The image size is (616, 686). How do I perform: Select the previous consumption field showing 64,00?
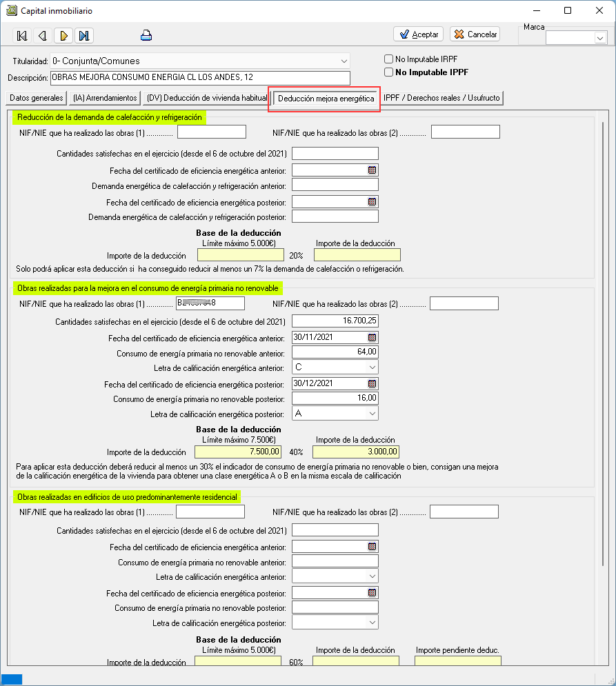pos(335,352)
